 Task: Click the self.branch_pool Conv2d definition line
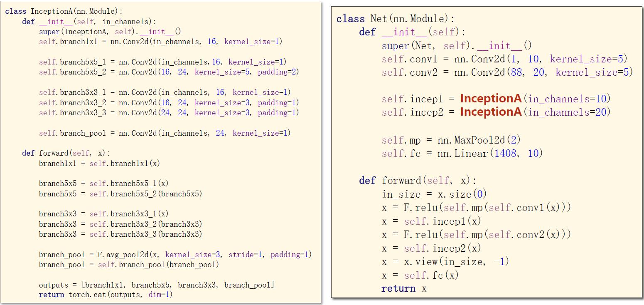coord(165,133)
